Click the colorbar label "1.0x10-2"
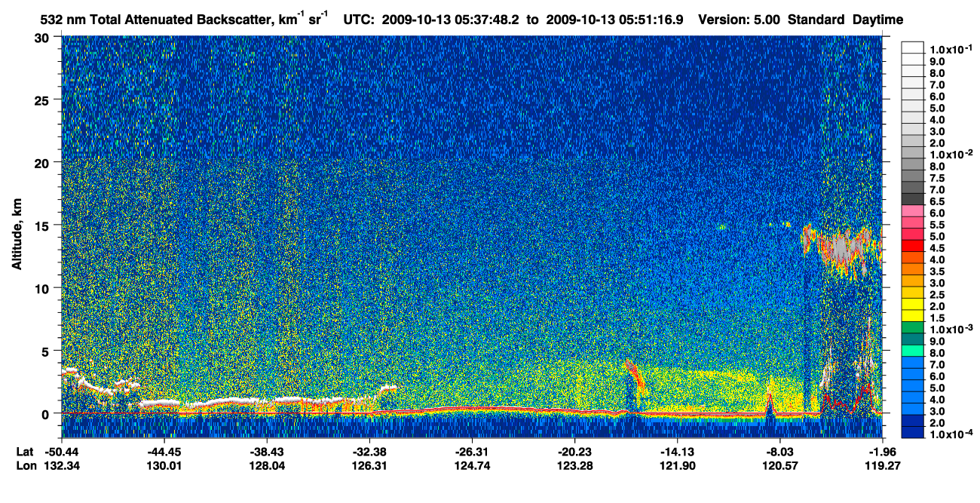 click(x=951, y=153)
